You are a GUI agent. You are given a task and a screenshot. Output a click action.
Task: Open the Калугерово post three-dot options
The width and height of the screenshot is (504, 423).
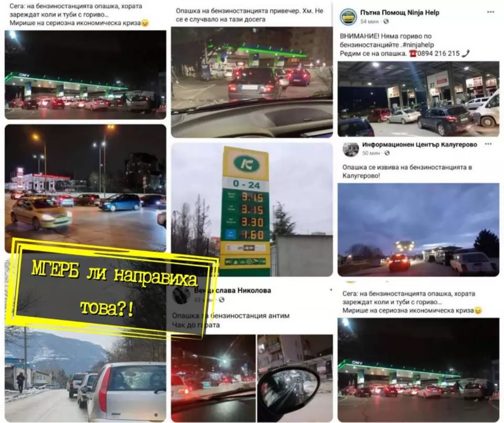pyautogui.click(x=488, y=144)
